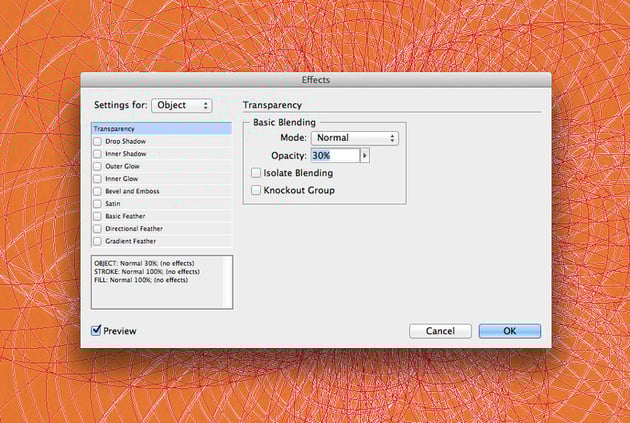Open the Opacity slider arrow

point(365,155)
